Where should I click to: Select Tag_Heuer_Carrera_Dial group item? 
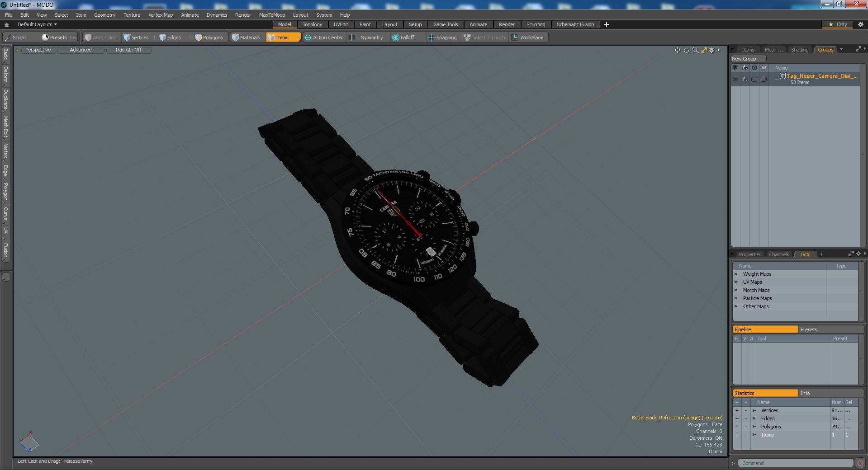point(822,76)
